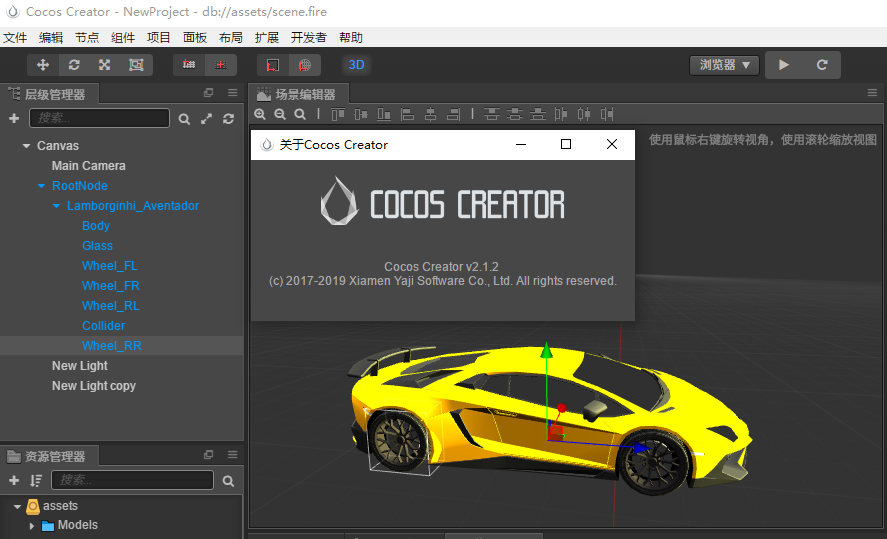
Task: Click the scene zoom-in magnifier icon
Action: pyautogui.click(x=260, y=115)
